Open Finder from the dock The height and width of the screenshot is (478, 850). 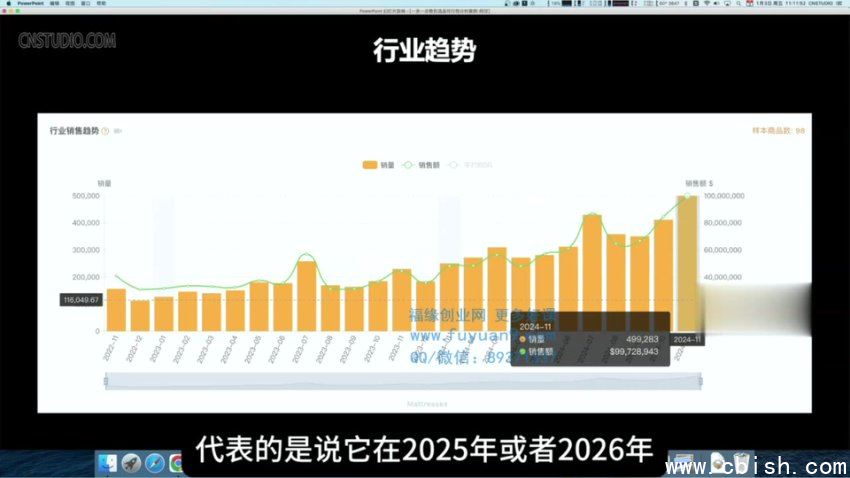coord(107,463)
